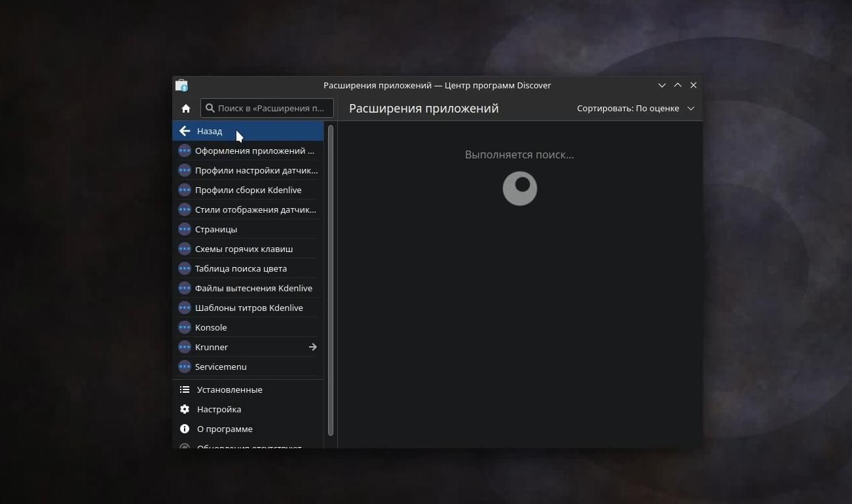Click the search field in Discover
The height and width of the screenshot is (504, 852).
pyautogui.click(x=267, y=108)
